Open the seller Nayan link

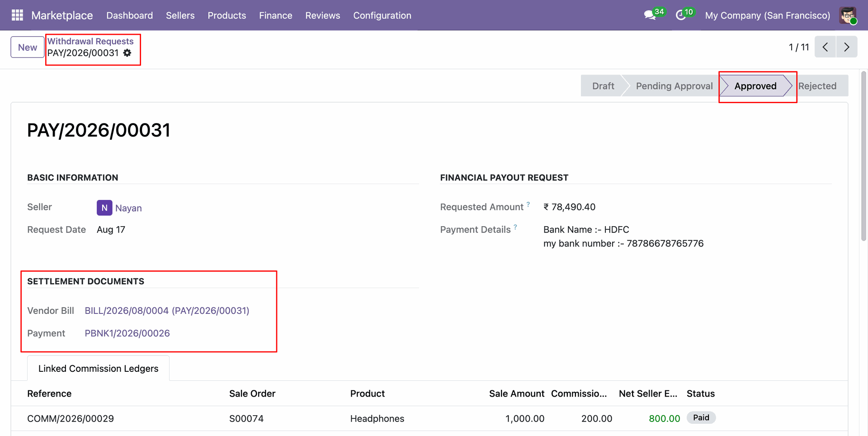tap(128, 208)
